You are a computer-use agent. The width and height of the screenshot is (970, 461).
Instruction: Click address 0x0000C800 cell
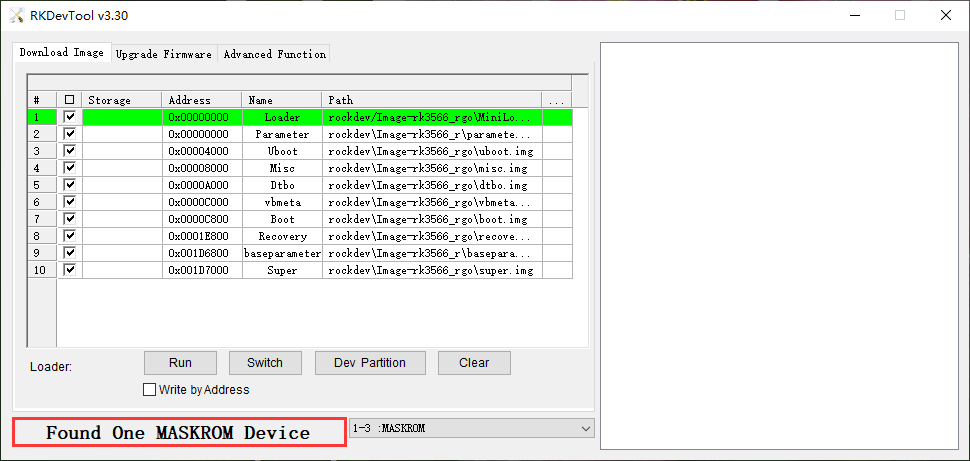pyautogui.click(x=202, y=219)
